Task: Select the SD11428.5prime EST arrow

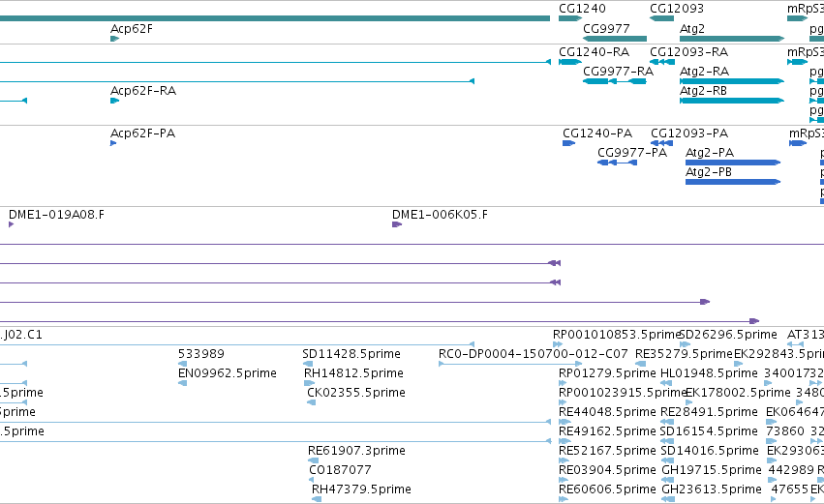Action: [308, 364]
